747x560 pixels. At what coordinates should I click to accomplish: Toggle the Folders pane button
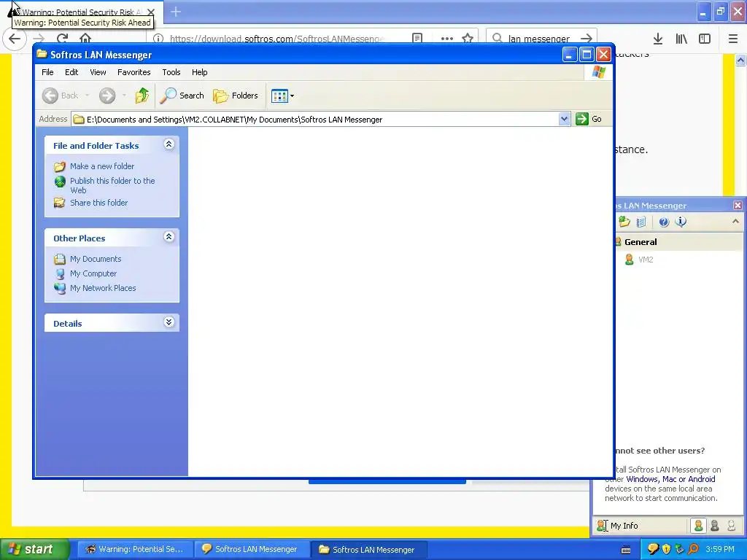point(236,96)
